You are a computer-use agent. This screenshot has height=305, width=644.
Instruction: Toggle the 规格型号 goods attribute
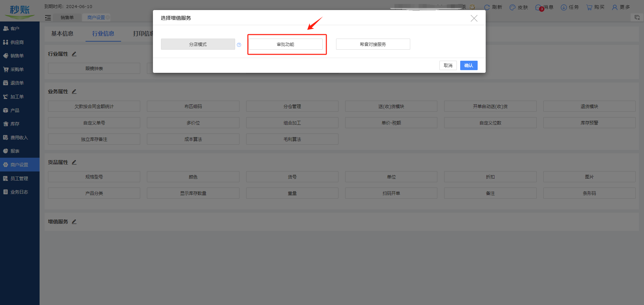94,177
